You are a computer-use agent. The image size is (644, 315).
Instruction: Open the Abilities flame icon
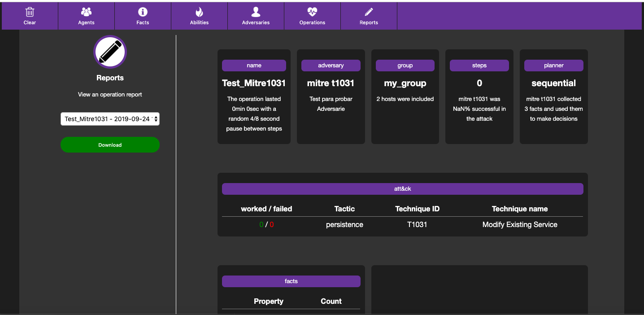pyautogui.click(x=199, y=12)
